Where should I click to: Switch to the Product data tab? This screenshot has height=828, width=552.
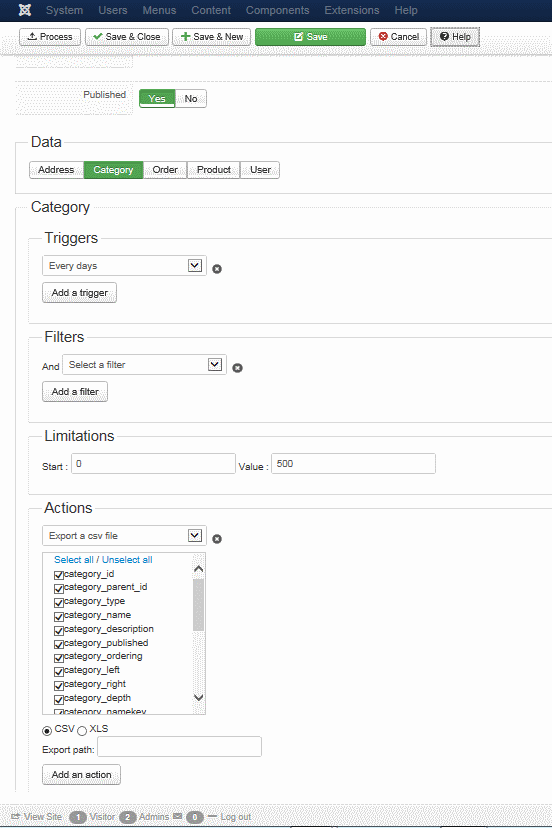click(x=213, y=170)
